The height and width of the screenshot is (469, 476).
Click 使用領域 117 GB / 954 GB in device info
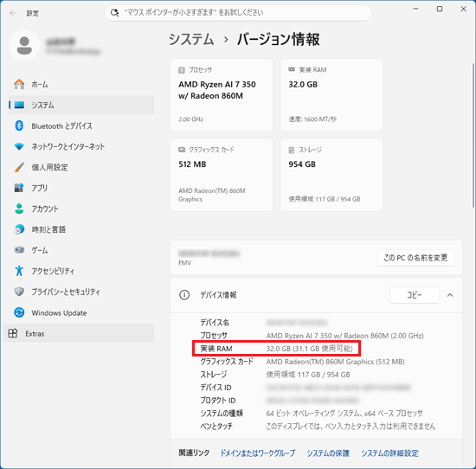308,375
